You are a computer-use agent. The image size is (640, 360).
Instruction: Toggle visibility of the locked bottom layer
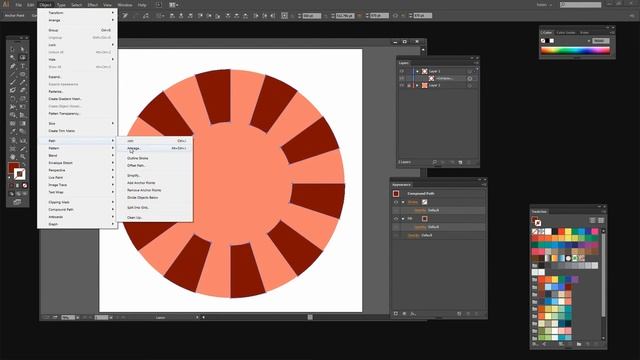pyautogui.click(x=402, y=85)
